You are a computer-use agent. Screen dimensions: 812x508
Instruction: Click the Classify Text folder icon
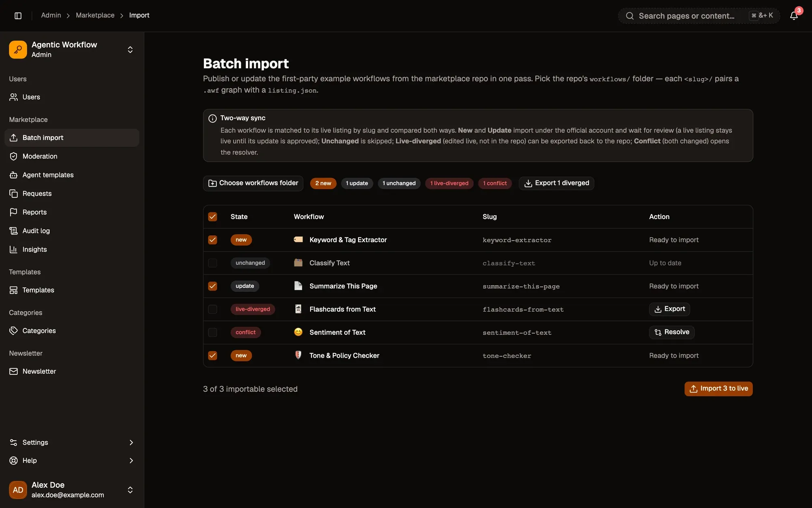[x=298, y=263]
